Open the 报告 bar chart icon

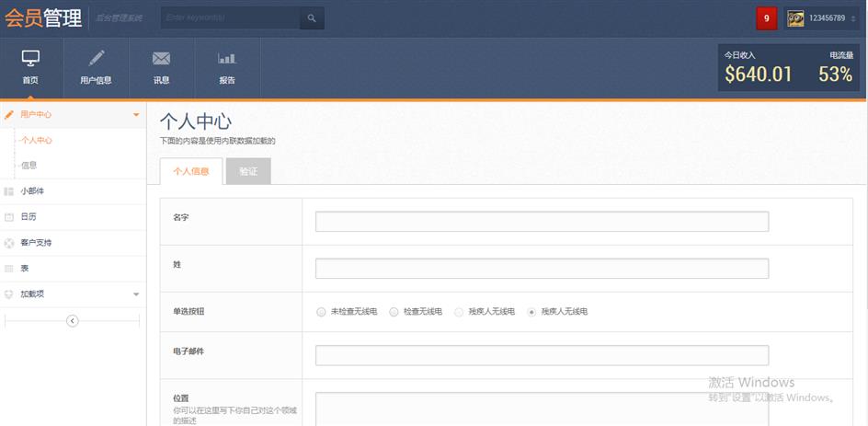click(227, 59)
